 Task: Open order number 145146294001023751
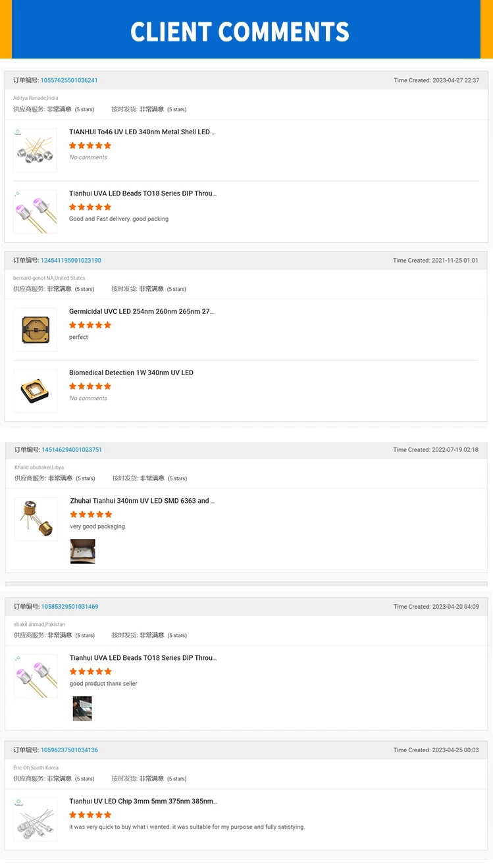[x=72, y=450]
